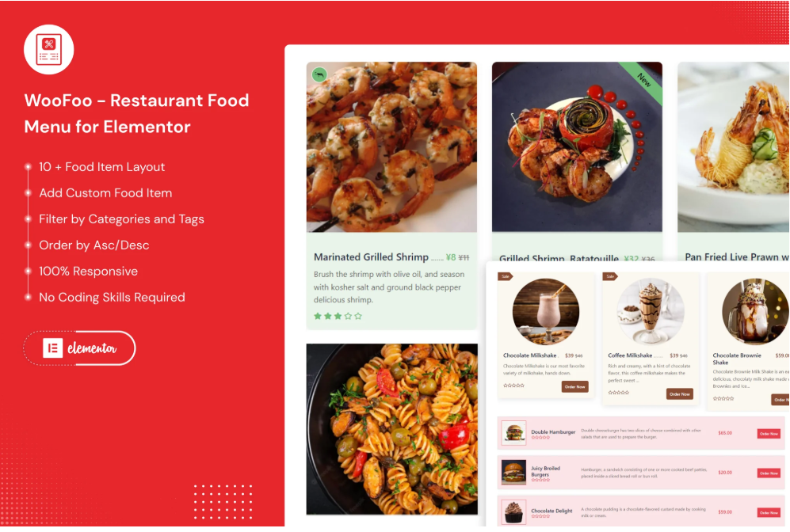Viewport: 790px width, 532px height.
Task: Select the Double Hamburger thumbnail
Action: (x=514, y=433)
